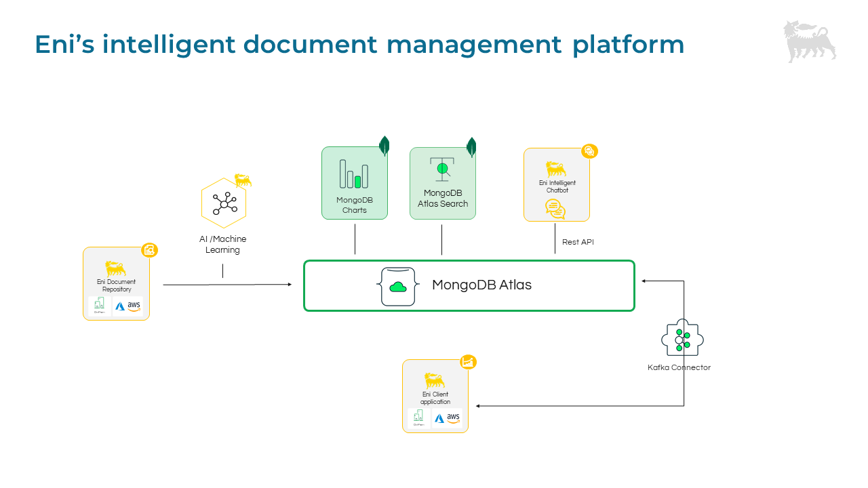Screen dimensions: 868x488
Task: Click the MongoDB Atlas Search magnifier icon
Action: (442, 169)
